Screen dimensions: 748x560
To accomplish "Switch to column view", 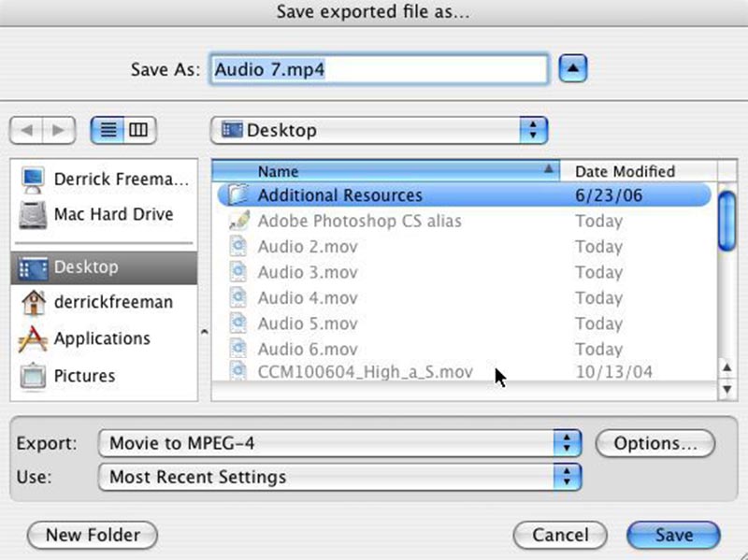I will click(x=138, y=130).
